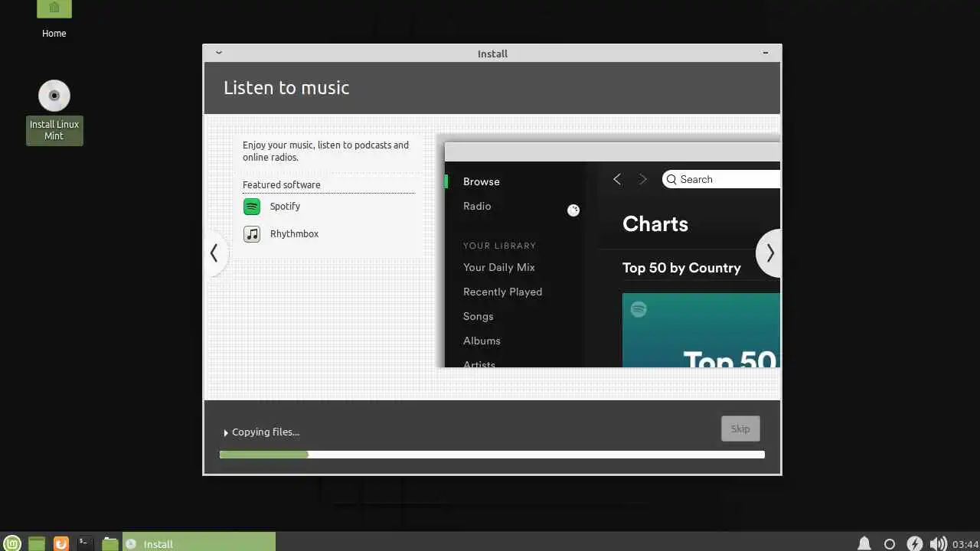Open the Home folder desktop icon
This screenshot has width=980, height=551.
[54, 17]
